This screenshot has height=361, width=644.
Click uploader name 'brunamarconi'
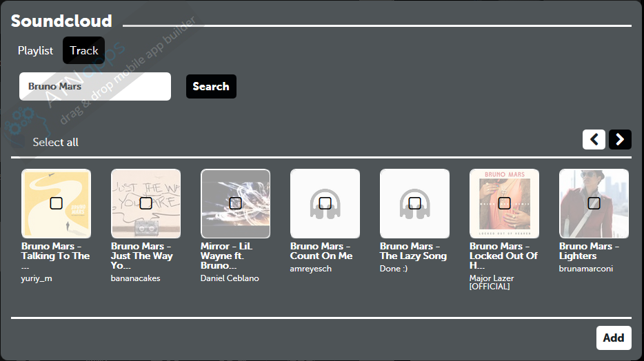pos(585,269)
